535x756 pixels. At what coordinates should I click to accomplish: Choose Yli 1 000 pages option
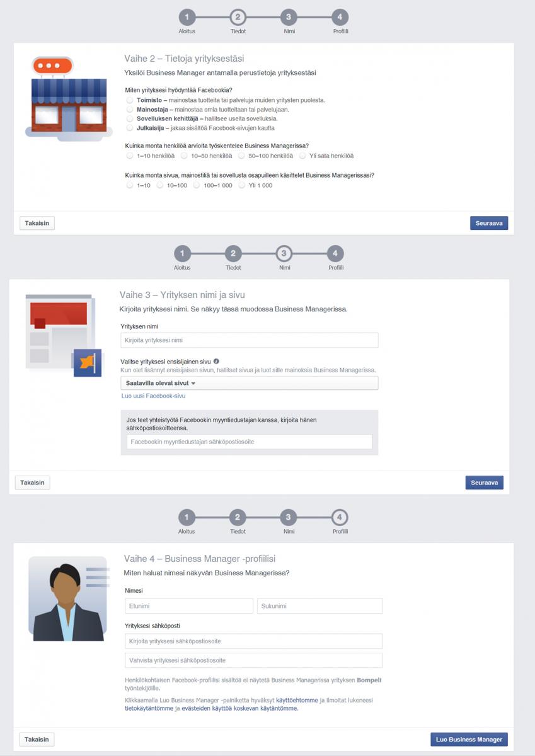242,185
